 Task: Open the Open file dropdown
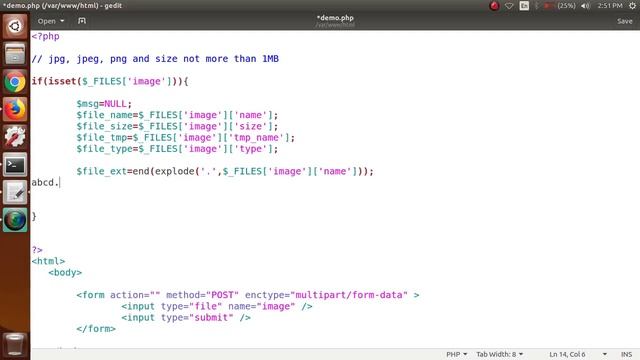(51, 21)
